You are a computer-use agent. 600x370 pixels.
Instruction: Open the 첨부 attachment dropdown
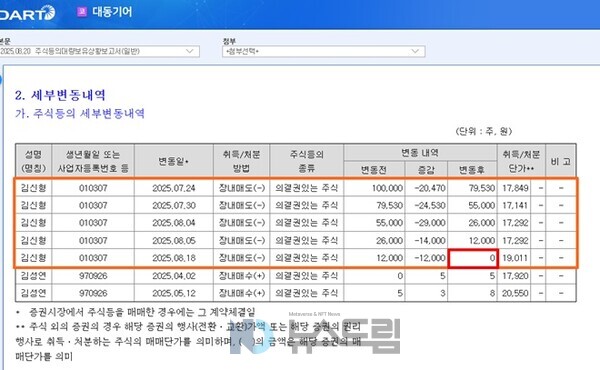click(x=324, y=51)
